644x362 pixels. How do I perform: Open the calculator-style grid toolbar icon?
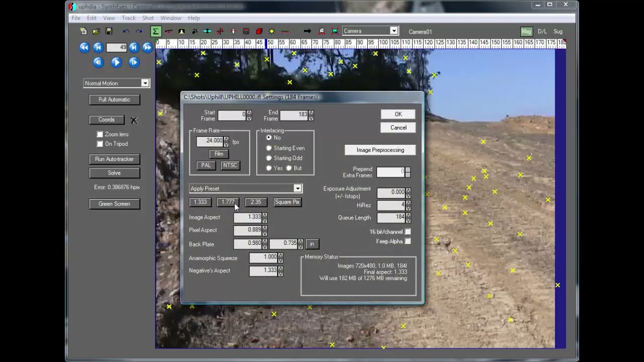point(246,31)
